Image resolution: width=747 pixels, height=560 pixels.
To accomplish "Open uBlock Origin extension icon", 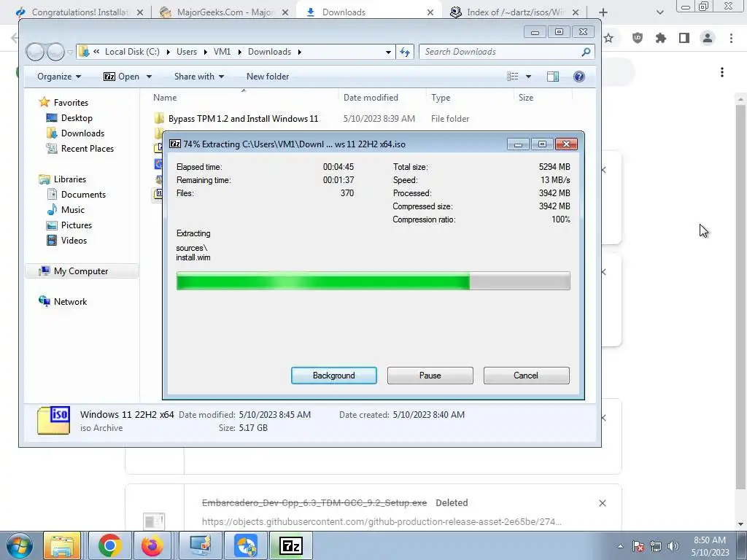I will coord(638,38).
